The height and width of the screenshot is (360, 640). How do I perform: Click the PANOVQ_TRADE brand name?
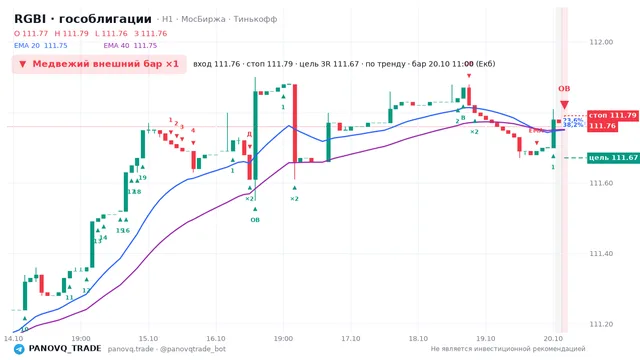(x=65, y=349)
